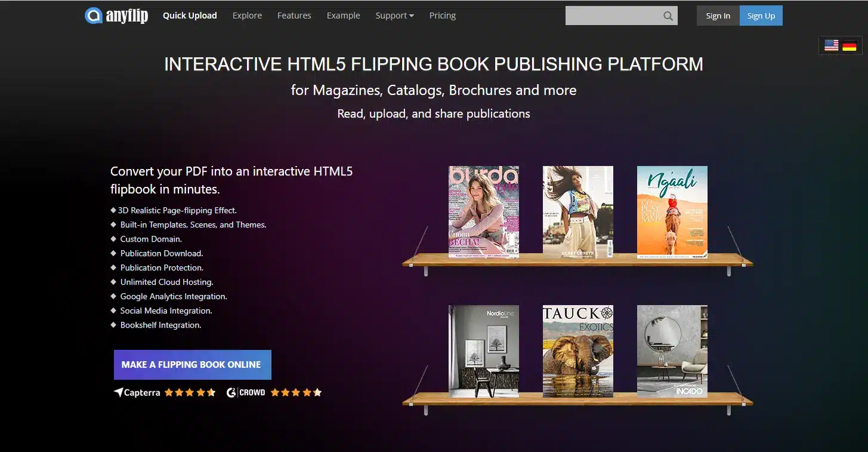868x452 pixels.
Task: Open the Features page
Action: 294,16
